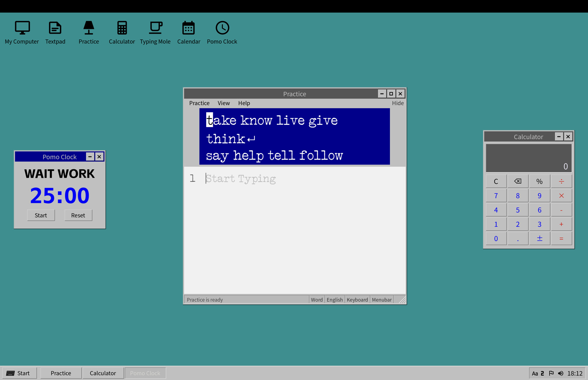This screenshot has height=380, width=588.
Task: Toggle the English language indicator in the status bar
Action: pos(334,299)
